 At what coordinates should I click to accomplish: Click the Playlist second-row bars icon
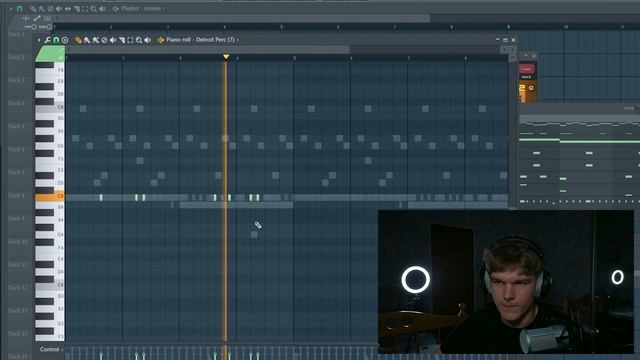(47, 18)
